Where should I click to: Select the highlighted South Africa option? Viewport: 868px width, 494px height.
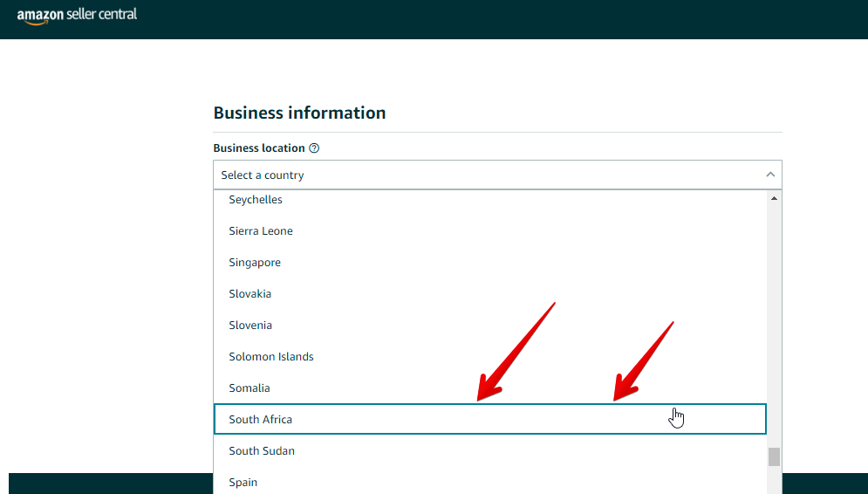[x=490, y=419]
